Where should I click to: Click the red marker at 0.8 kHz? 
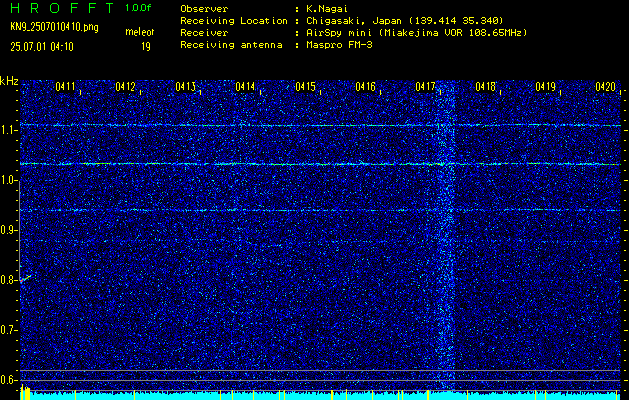tap(25, 278)
